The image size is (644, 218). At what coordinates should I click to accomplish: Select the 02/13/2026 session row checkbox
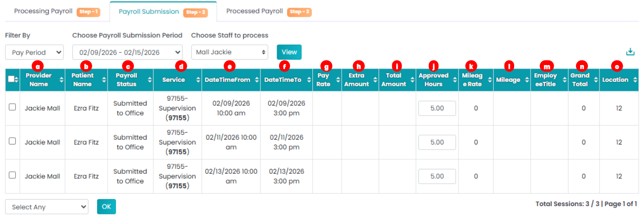coord(12,175)
